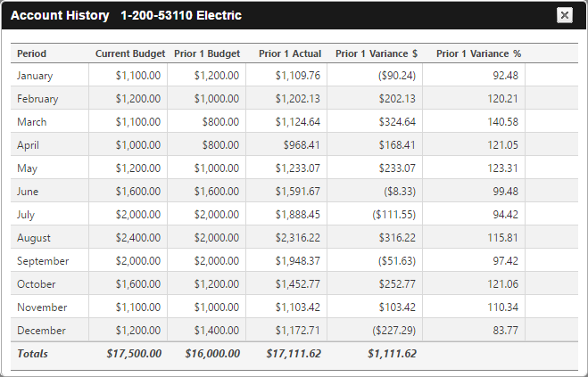Click October current budget $1,600.00
This screenshot has height=377, width=588.
tap(138, 284)
